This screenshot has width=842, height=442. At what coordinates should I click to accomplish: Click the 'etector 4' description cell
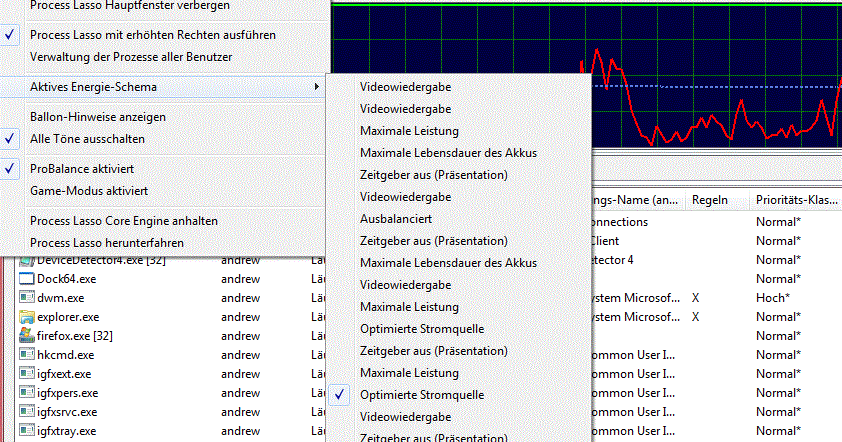(x=612, y=260)
